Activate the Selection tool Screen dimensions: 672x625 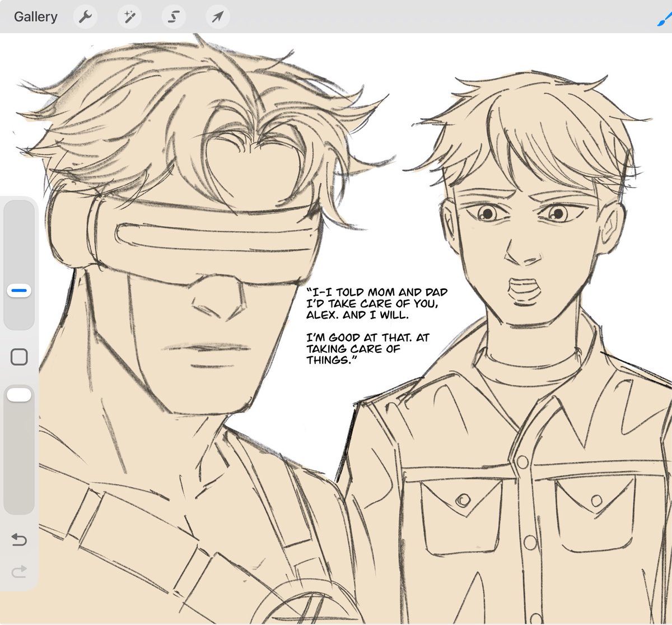click(174, 17)
